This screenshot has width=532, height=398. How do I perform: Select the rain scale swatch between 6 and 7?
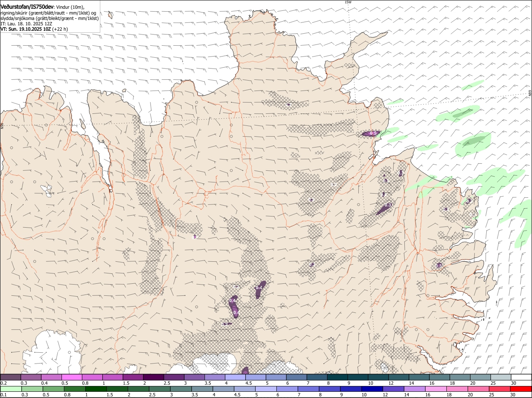(287, 389)
